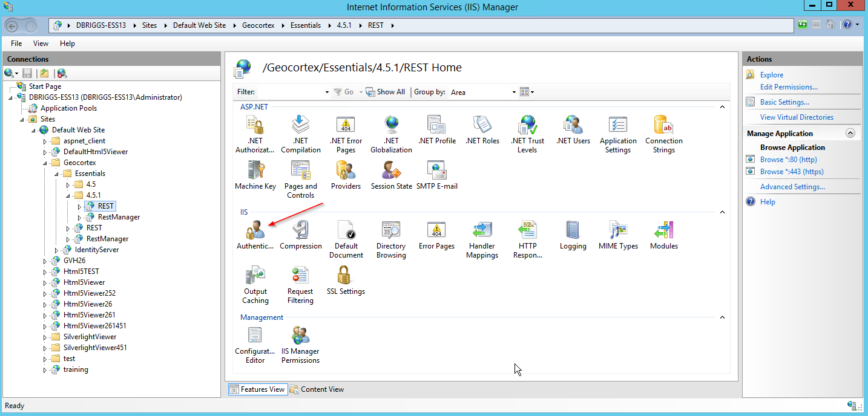The image size is (868, 416).
Task: Open Connection Strings feature
Action: [663, 134]
